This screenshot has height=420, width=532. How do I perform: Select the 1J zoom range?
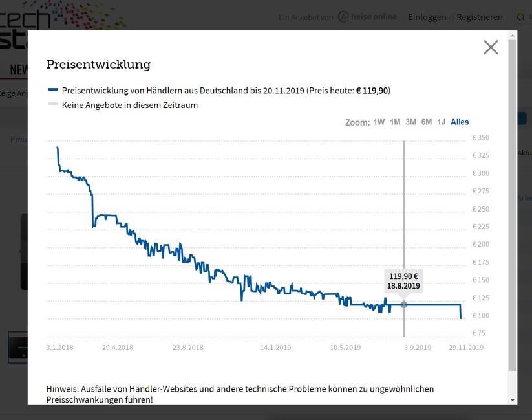click(442, 122)
